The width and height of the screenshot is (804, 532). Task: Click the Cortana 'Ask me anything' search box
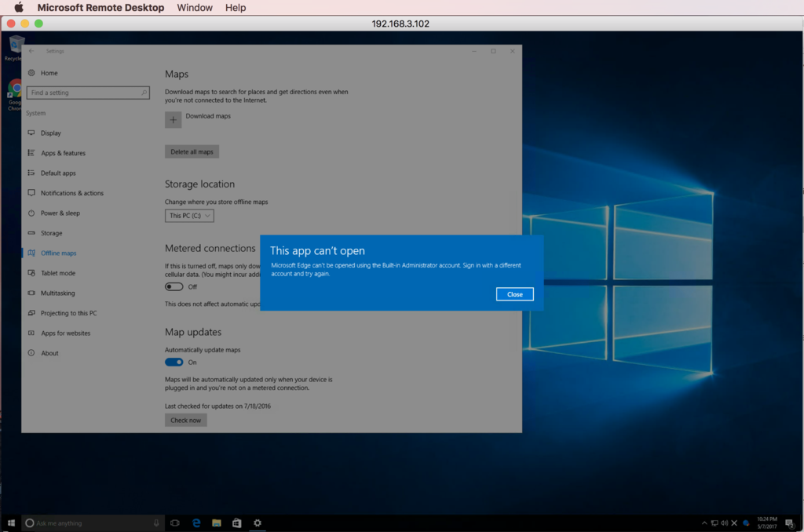tap(93, 523)
